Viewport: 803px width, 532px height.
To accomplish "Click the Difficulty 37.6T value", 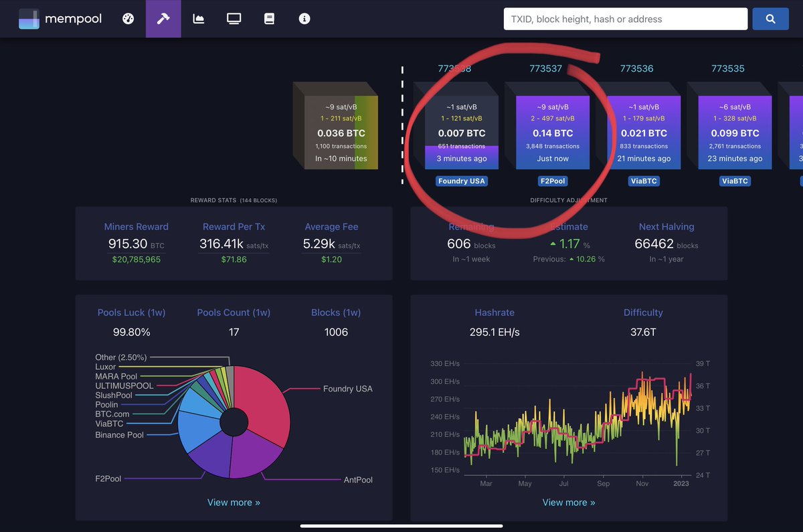I will tap(643, 332).
